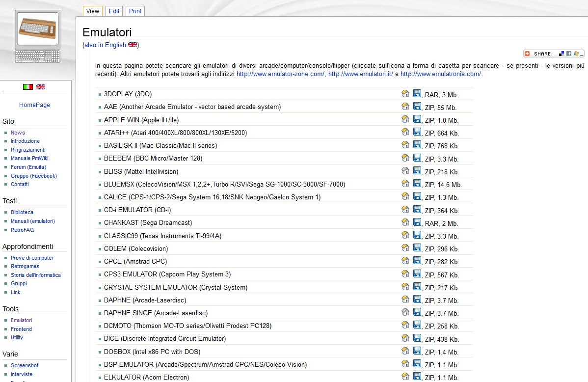This screenshot has height=382, width=588.
Task: Click the retro computer site logo
Action: 37,36
